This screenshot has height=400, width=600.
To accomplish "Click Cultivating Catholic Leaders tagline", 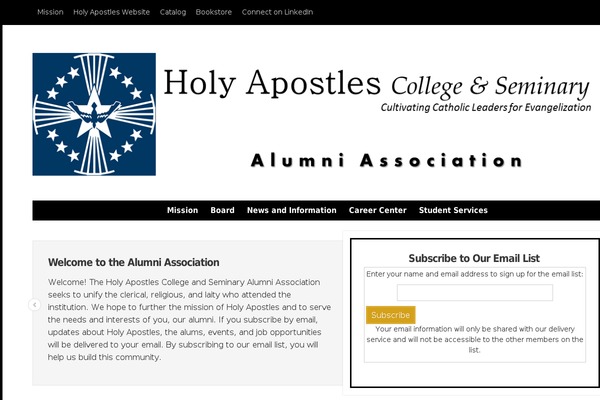I will click(x=486, y=108).
